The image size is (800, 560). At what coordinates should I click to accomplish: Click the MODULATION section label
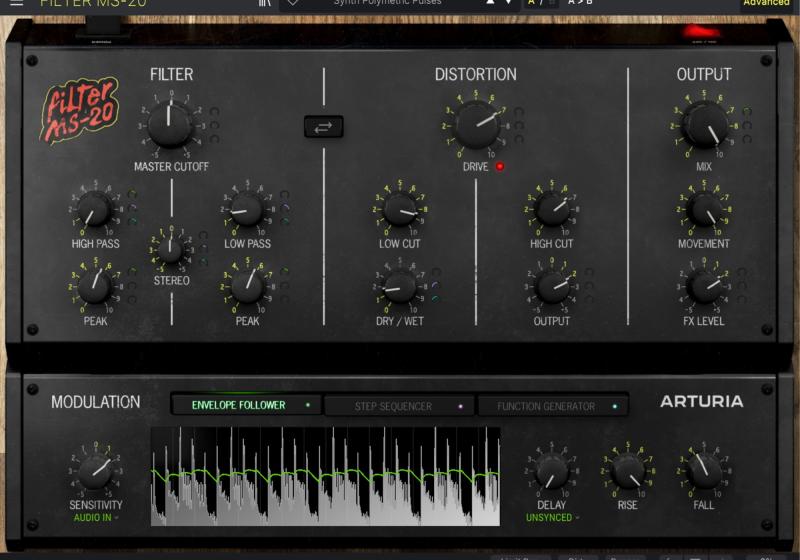[x=95, y=402]
